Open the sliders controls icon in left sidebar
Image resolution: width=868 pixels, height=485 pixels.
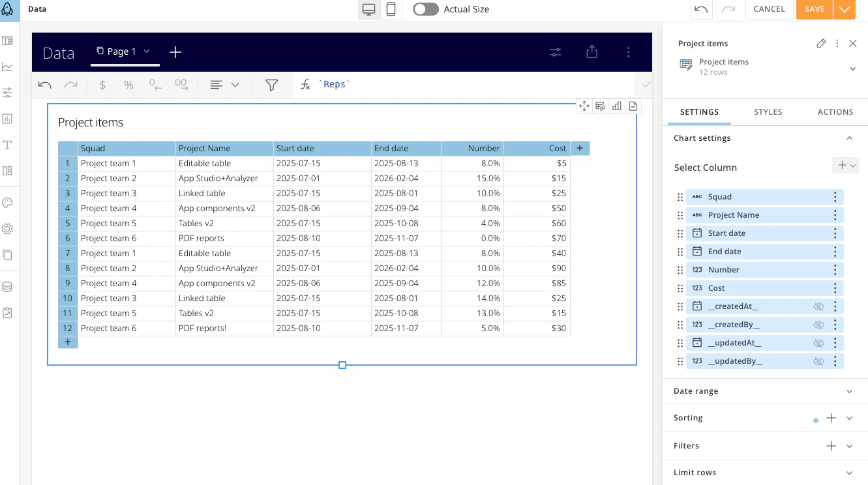8,93
